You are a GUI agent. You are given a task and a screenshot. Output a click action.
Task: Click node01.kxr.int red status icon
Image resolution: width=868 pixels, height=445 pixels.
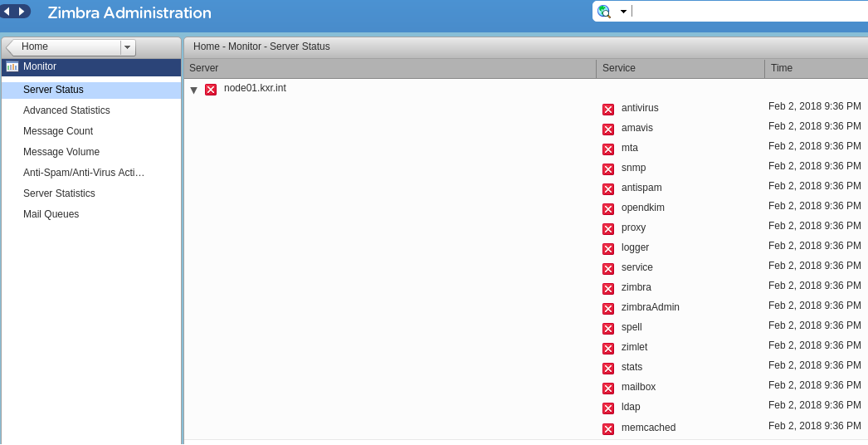pyautogui.click(x=211, y=89)
